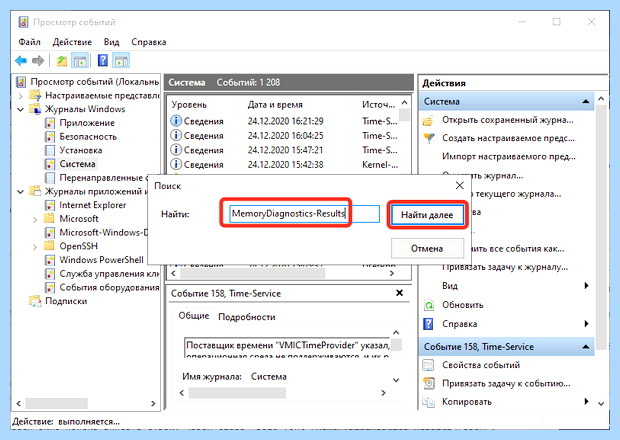Click the Up one level folder icon
620x440 pixels.
point(62,61)
